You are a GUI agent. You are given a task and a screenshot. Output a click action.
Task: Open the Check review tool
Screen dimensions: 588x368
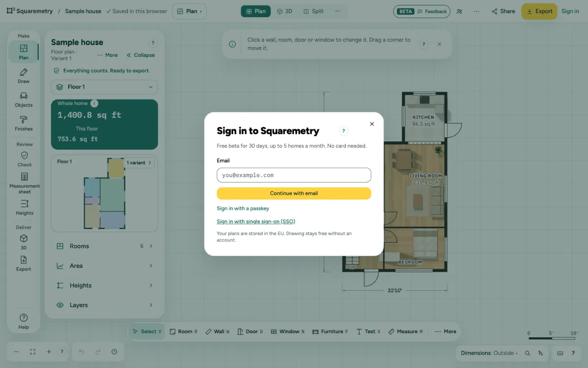[24, 159]
